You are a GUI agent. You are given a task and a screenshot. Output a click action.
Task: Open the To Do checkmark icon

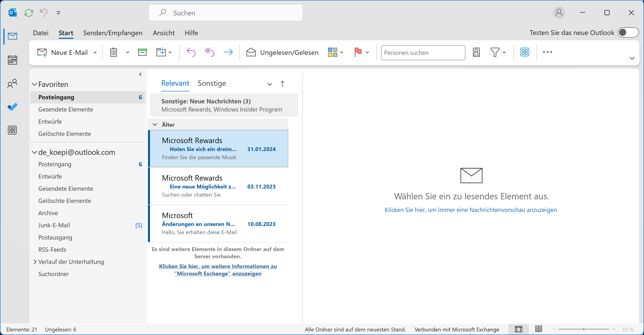(x=12, y=107)
